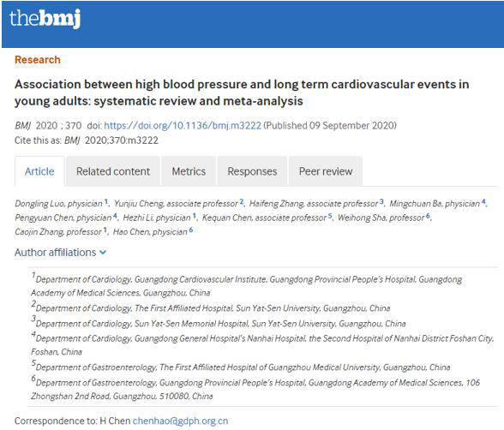Switch to the Related content tab
The height and width of the screenshot is (430, 504).
pyautogui.click(x=113, y=171)
